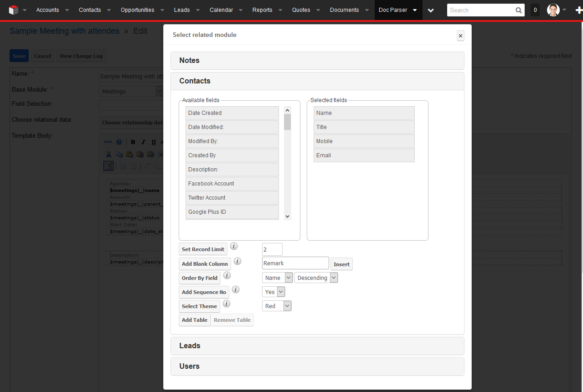
Task: Open the Reports menu
Action: [x=263, y=9]
